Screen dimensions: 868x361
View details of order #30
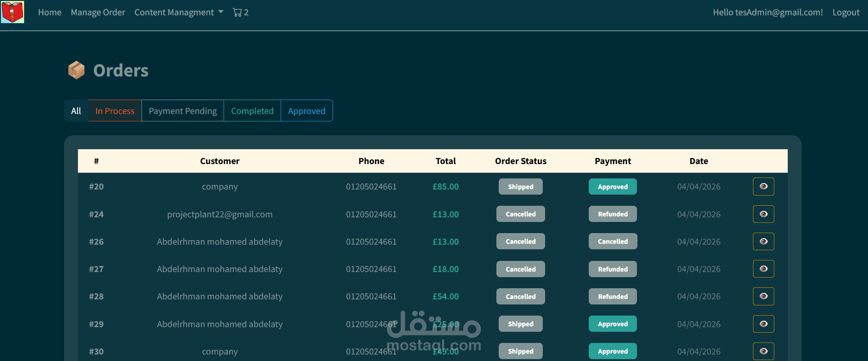click(763, 351)
